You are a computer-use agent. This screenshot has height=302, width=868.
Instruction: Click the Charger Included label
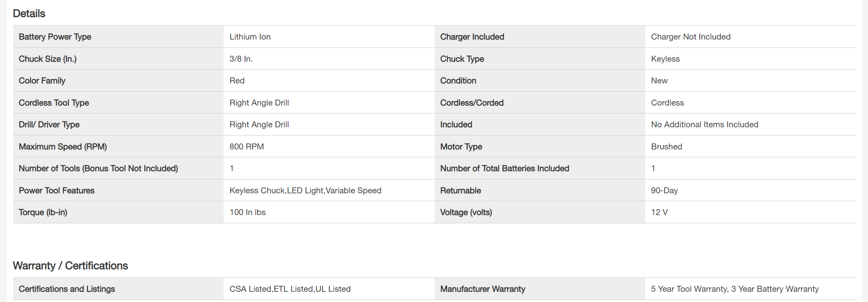[472, 37]
